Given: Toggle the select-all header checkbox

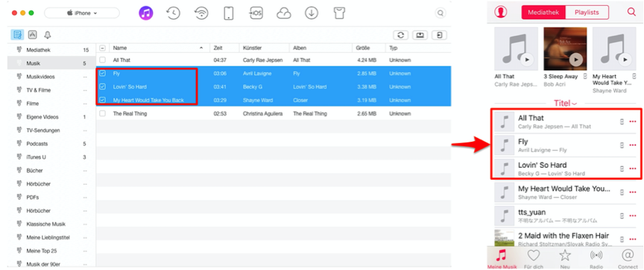Looking at the screenshot, I should click(x=102, y=48).
